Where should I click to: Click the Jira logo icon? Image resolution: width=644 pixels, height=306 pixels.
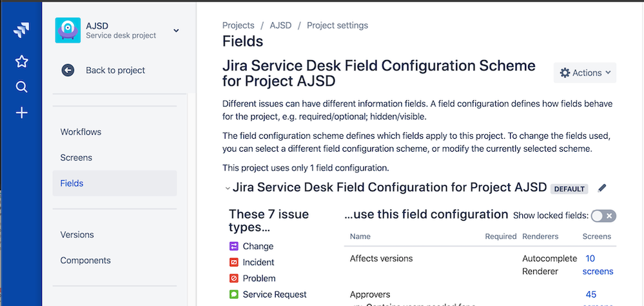tap(21, 31)
